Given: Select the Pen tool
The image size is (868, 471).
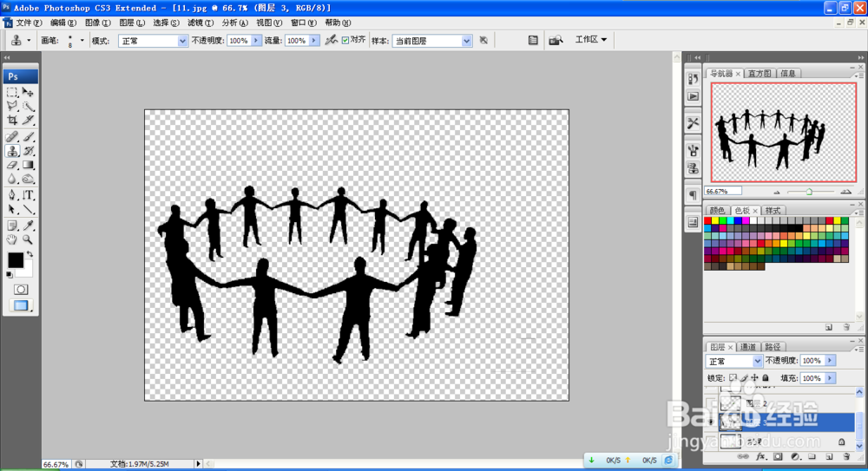Looking at the screenshot, I should tap(12, 195).
